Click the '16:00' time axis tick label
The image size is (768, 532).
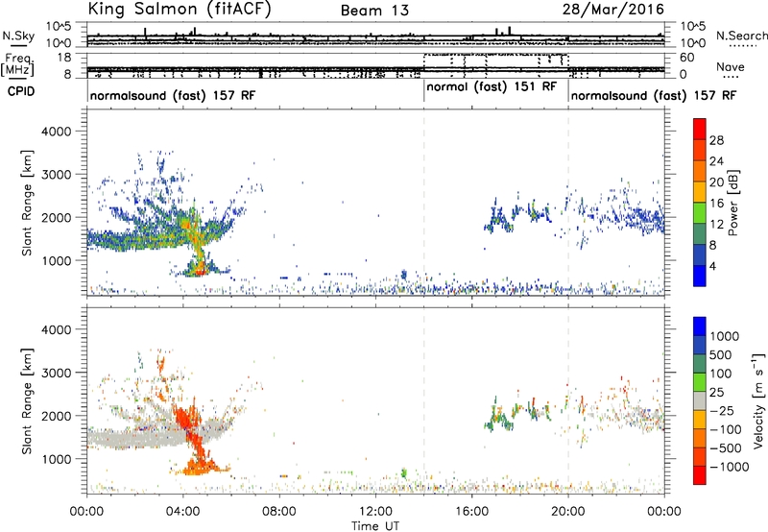pos(471,512)
